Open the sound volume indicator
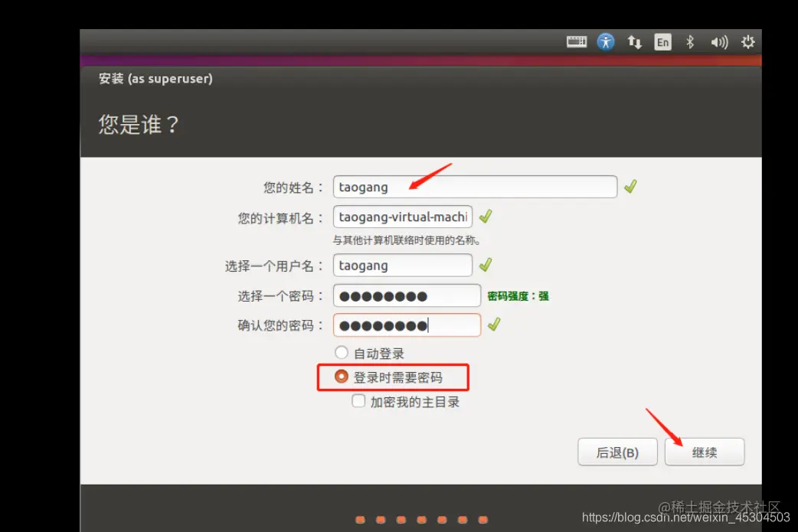Viewport: 798px width, 532px height. click(719, 41)
